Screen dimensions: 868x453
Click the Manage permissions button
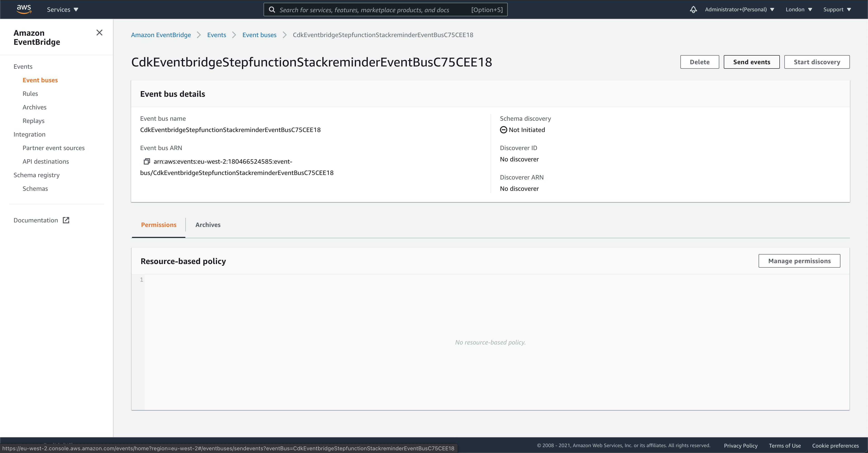click(799, 261)
